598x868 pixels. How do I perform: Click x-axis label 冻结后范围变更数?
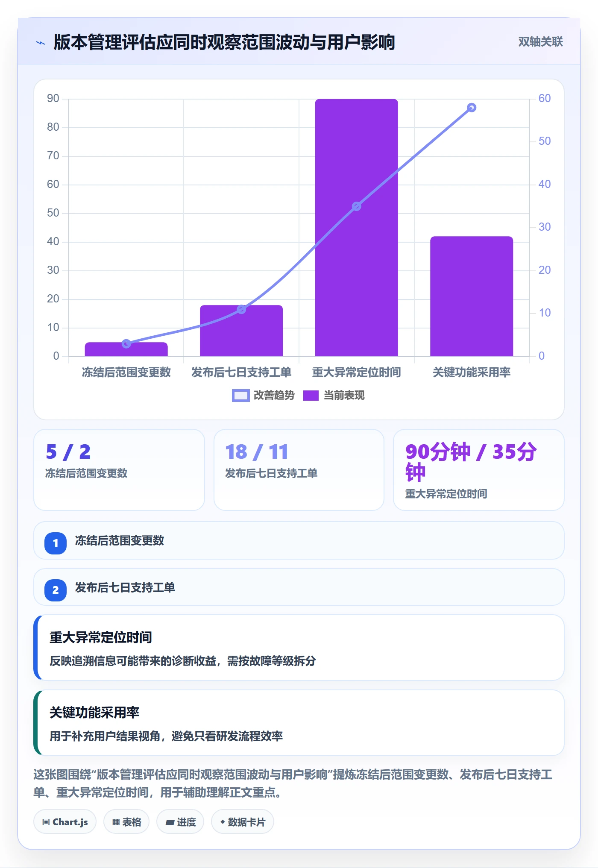point(126,372)
